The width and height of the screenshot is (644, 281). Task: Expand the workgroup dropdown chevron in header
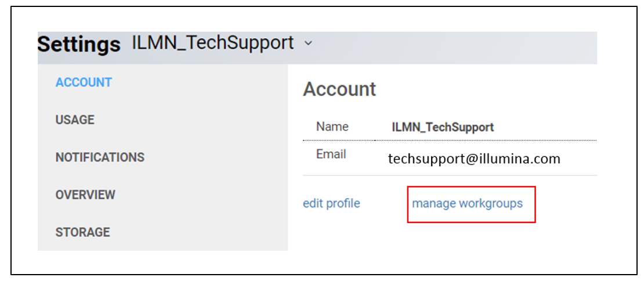click(308, 44)
